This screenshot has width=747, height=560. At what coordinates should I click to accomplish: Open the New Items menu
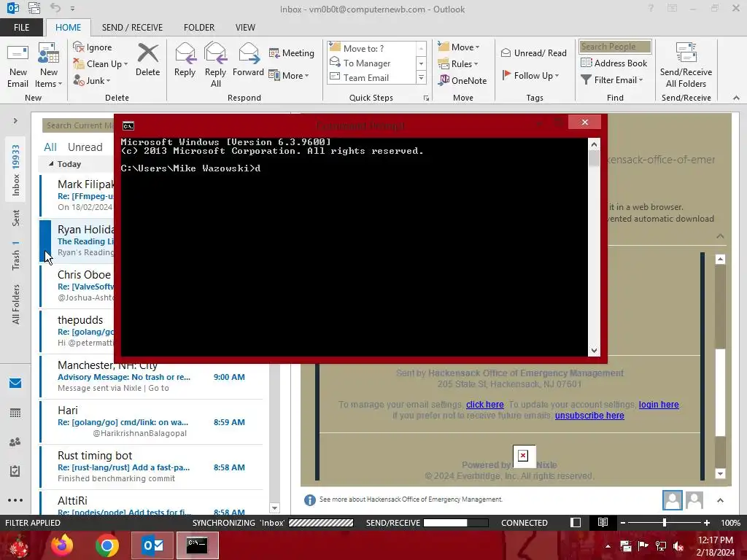click(x=49, y=66)
